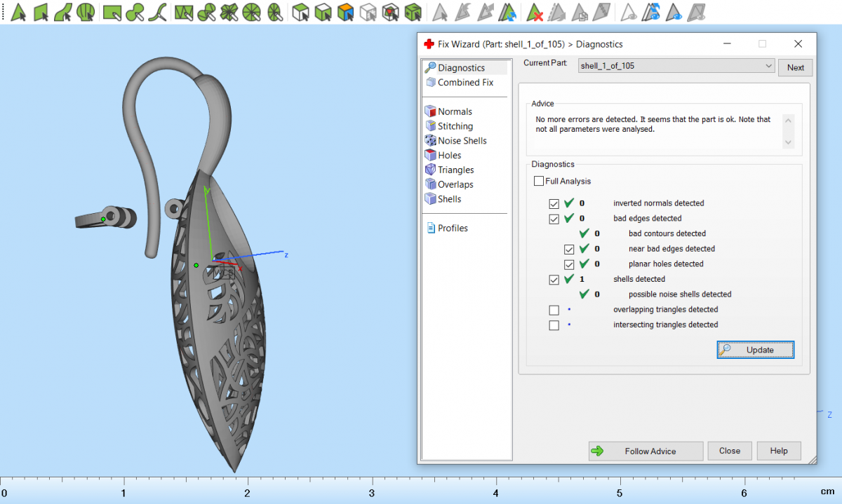Viewport: 842px width, 504px height.
Task: Uncheck the inverted normals detected checkbox
Action: click(554, 203)
